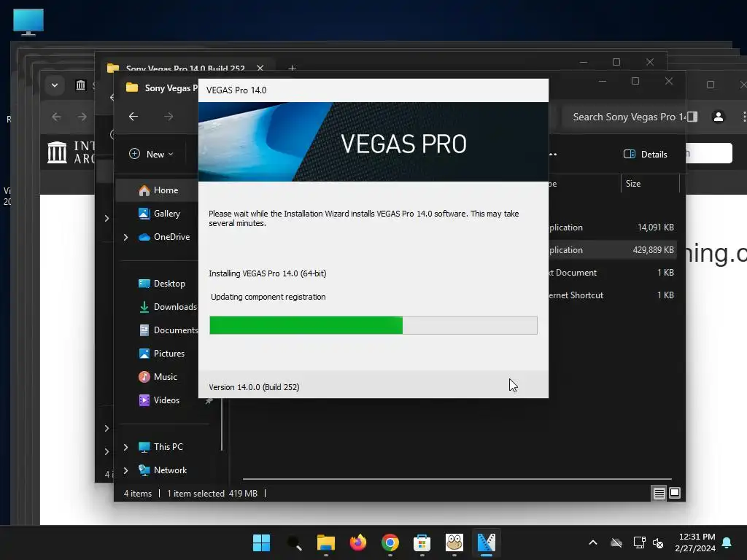This screenshot has height=560, width=747.
Task: Open the See more ellipsis menu in Explorer
Action: (553, 154)
